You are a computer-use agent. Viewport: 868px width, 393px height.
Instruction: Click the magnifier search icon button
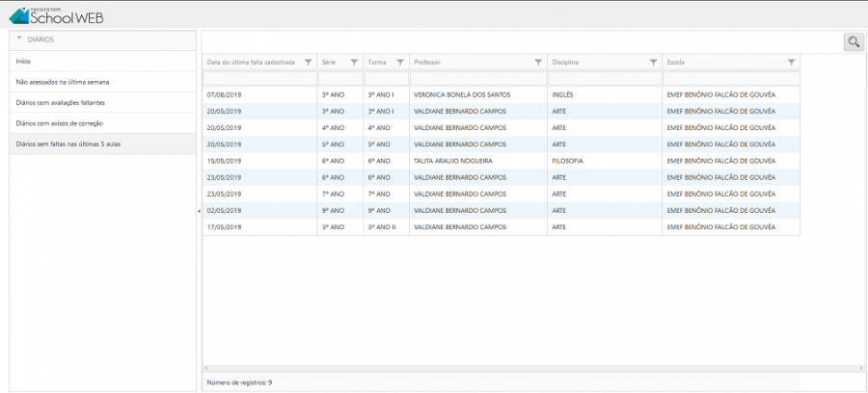tap(854, 41)
